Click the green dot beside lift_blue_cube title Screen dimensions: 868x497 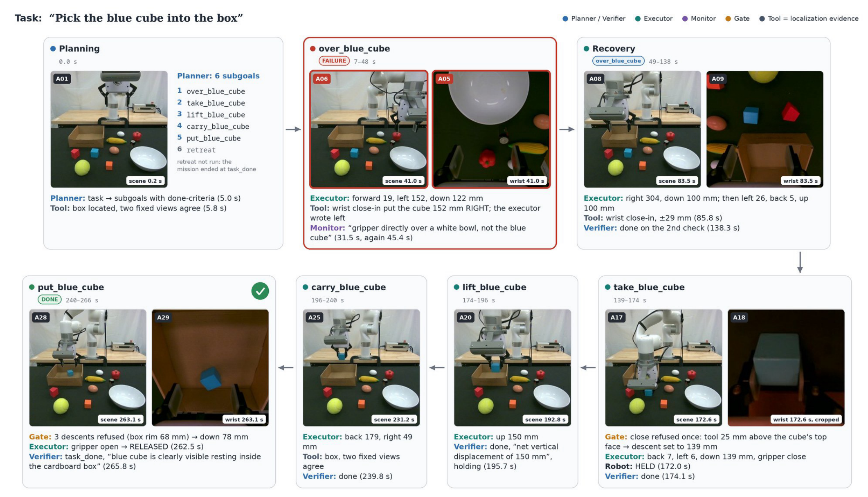456,287
